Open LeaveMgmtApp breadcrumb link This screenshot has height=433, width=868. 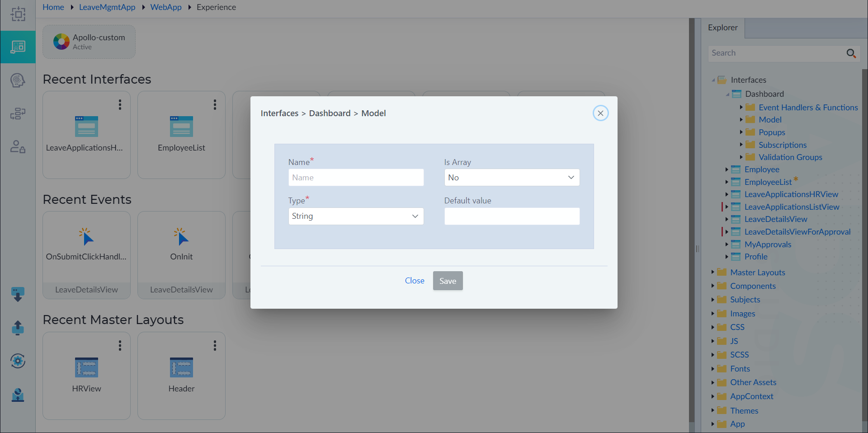pos(107,7)
